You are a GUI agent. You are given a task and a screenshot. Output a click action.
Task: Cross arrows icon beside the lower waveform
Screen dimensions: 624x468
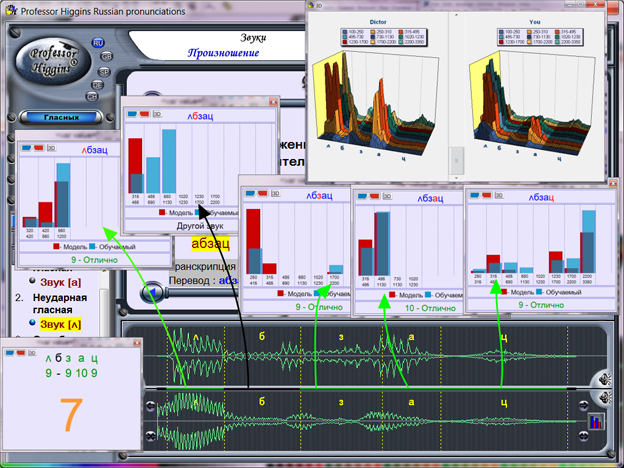click(x=150, y=436)
